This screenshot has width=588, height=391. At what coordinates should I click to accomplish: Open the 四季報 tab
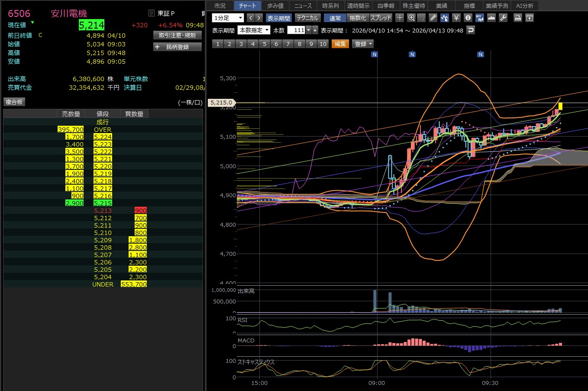coord(386,6)
